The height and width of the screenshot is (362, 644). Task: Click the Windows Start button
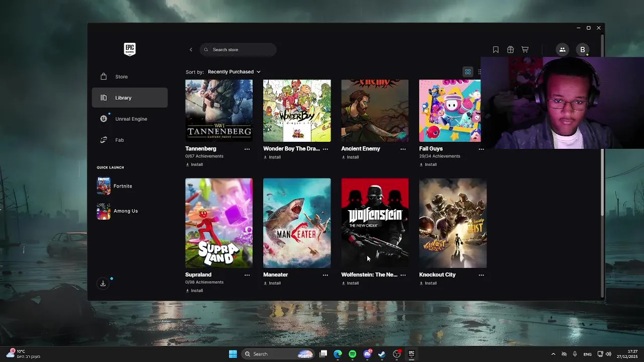[233, 354]
